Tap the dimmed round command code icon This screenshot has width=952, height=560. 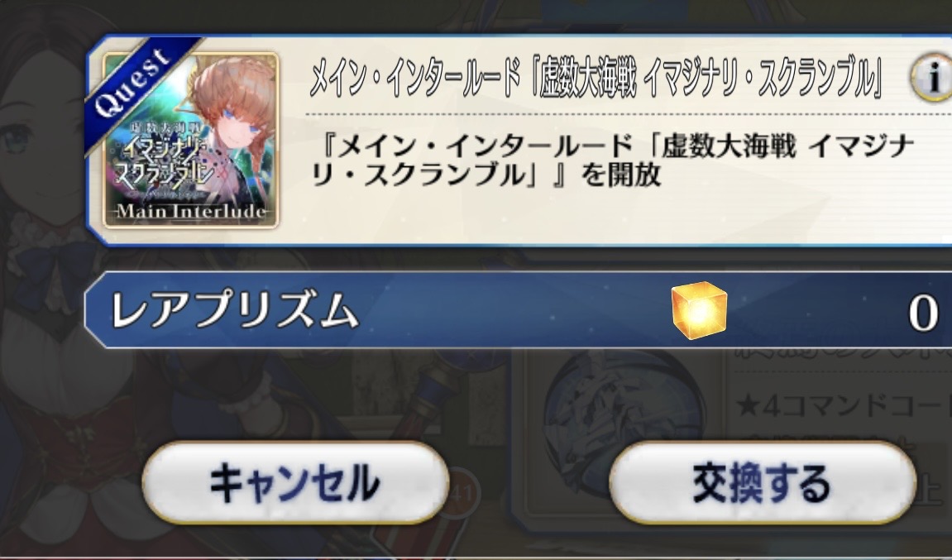(624, 407)
